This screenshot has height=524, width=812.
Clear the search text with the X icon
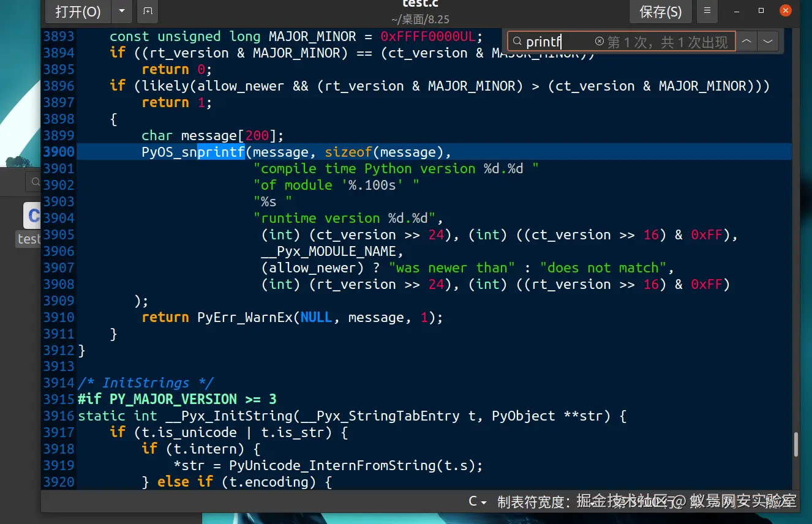(x=599, y=42)
